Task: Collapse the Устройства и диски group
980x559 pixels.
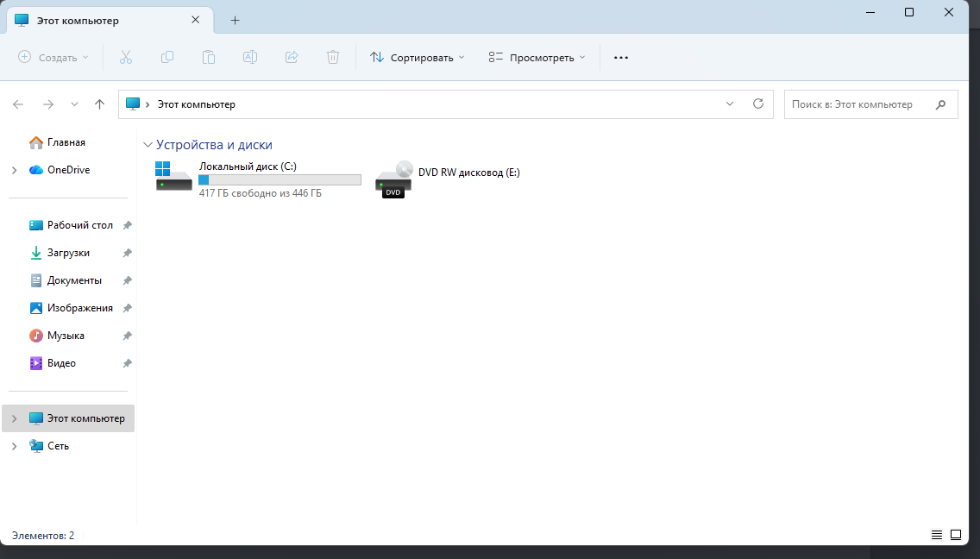Action: (x=148, y=144)
